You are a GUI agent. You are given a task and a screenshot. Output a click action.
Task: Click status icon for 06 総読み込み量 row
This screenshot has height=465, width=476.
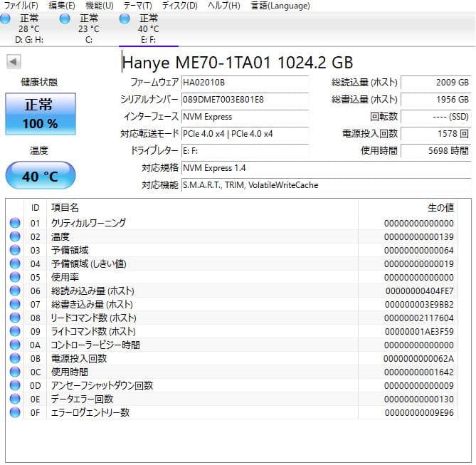(15, 291)
